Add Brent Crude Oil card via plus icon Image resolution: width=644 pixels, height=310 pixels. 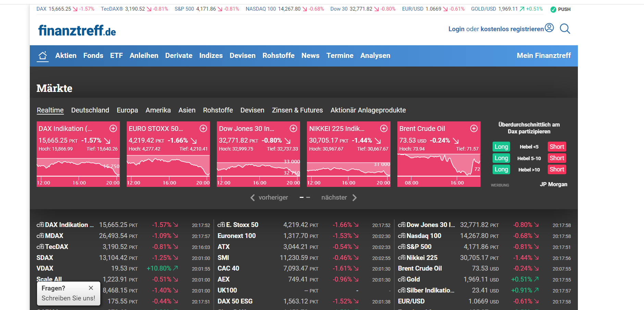[474, 128]
